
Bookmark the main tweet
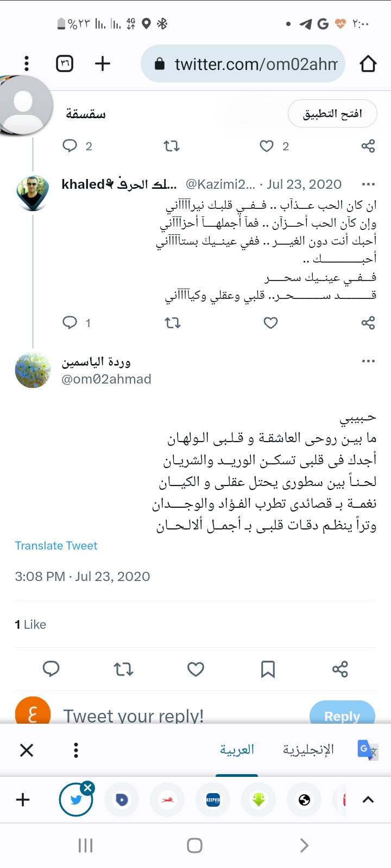coord(268,669)
